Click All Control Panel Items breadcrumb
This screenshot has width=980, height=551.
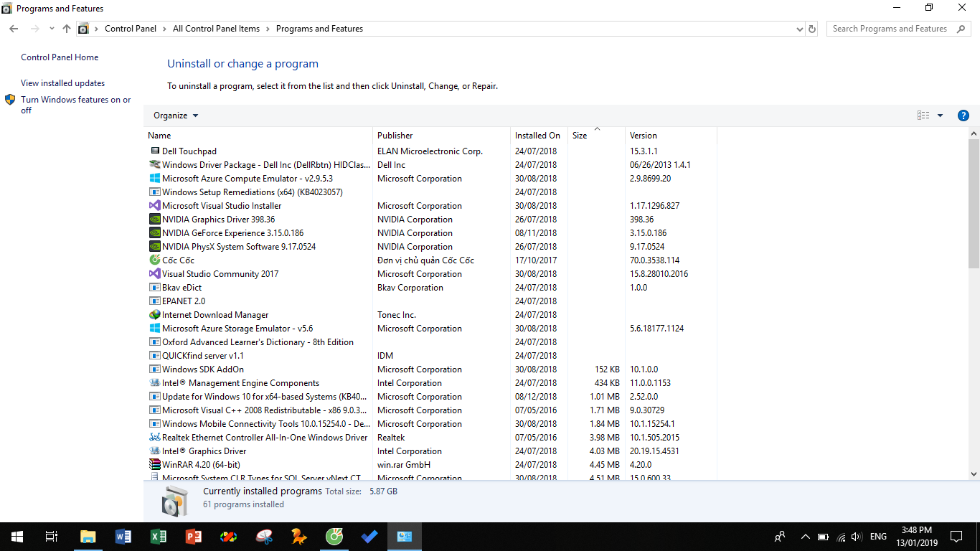(x=216, y=29)
